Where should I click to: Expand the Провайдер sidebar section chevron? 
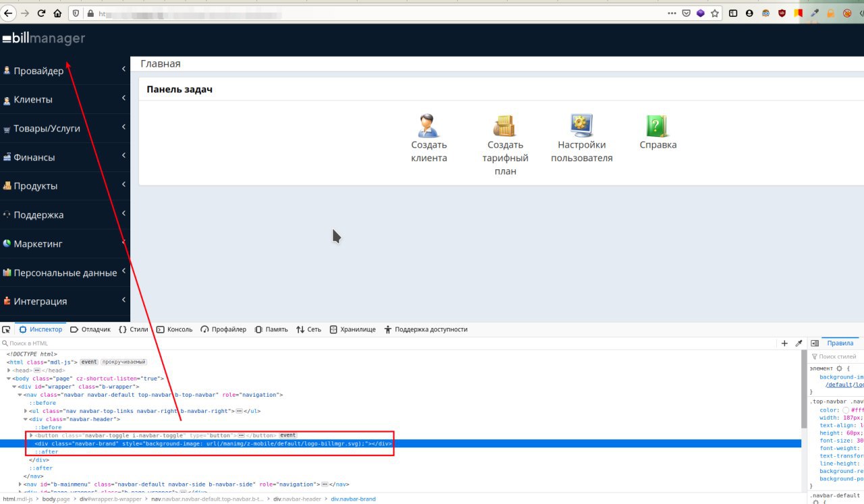124,69
